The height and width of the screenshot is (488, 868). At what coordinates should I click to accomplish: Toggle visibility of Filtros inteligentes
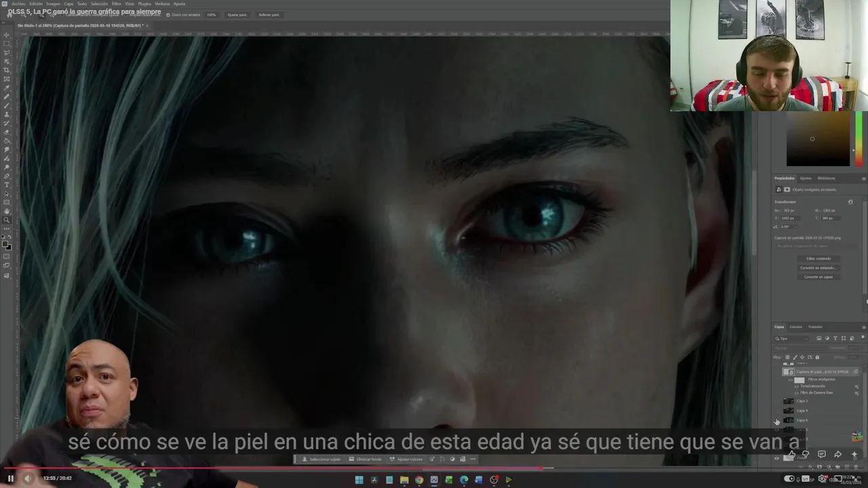click(791, 380)
